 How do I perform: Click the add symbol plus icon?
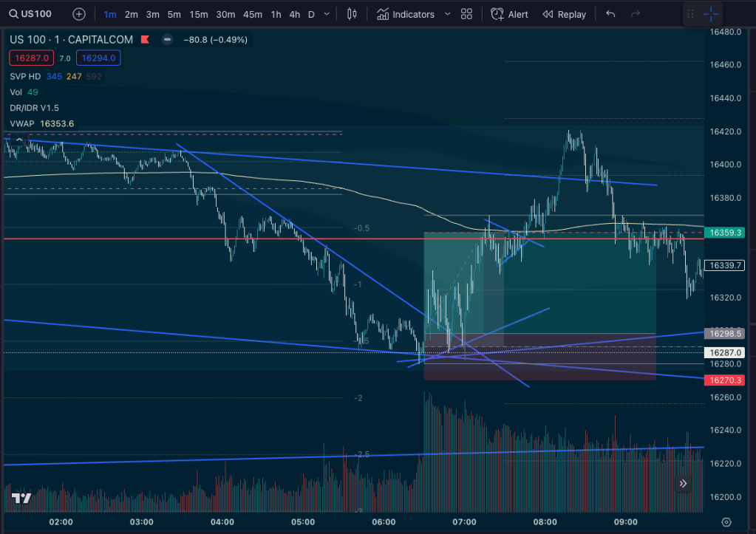point(79,14)
